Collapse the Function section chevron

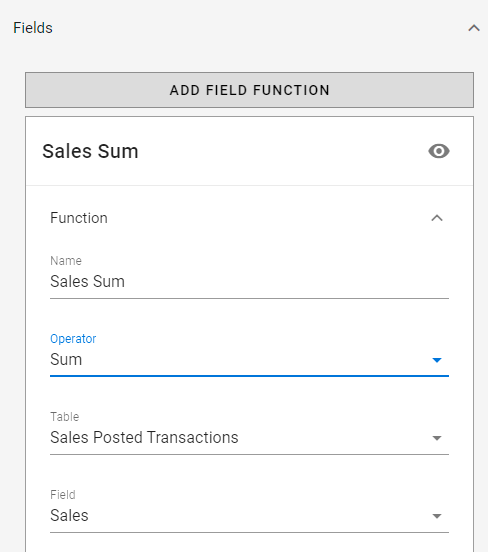tap(437, 218)
